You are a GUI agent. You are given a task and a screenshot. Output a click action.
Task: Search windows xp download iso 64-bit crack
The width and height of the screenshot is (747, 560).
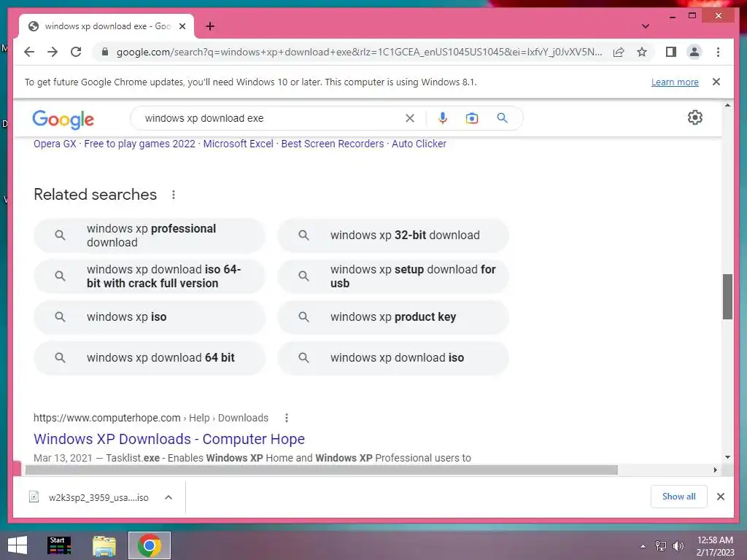(150, 276)
